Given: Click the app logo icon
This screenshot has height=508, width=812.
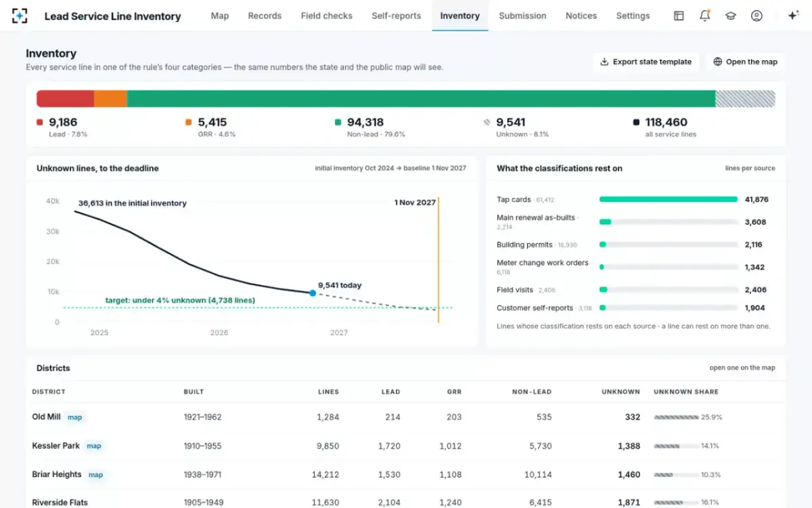Looking at the screenshot, I should point(20,16).
